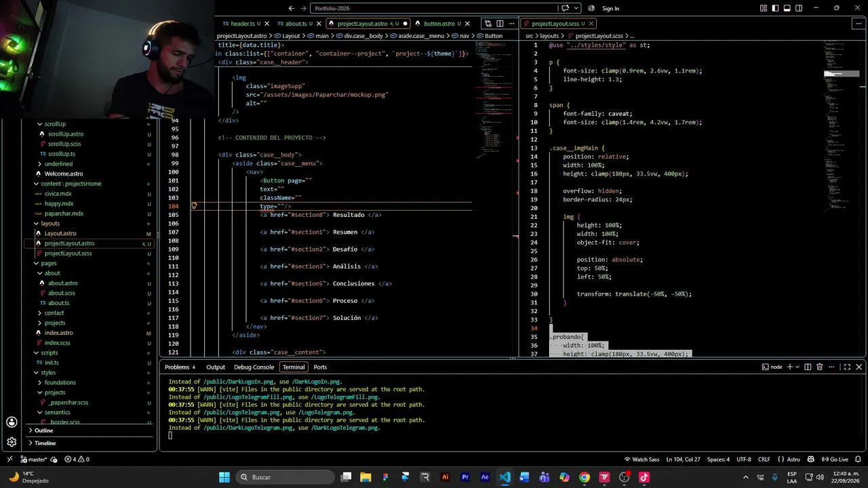Viewport: 868px width, 488px height.
Task: Click the left editor minimap
Action: [494, 102]
